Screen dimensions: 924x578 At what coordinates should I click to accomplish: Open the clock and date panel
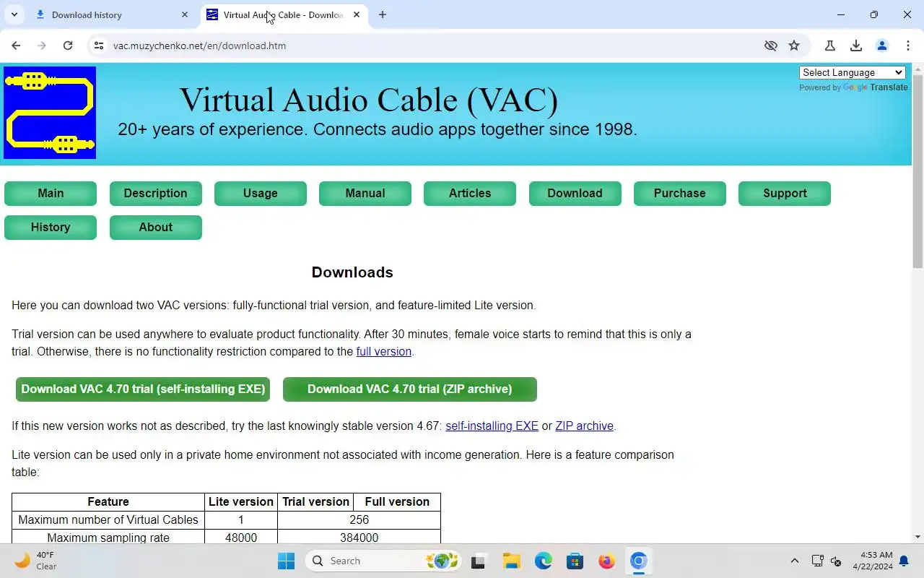(872, 561)
